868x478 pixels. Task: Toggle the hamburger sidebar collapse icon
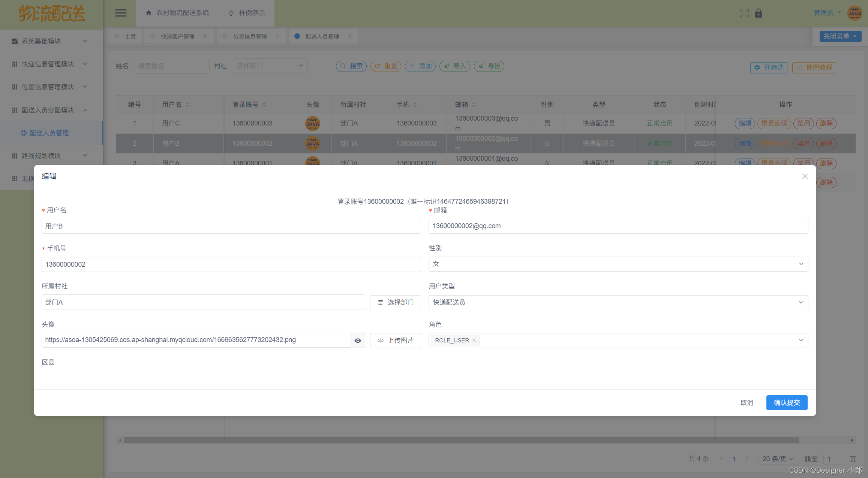[x=120, y=13]
